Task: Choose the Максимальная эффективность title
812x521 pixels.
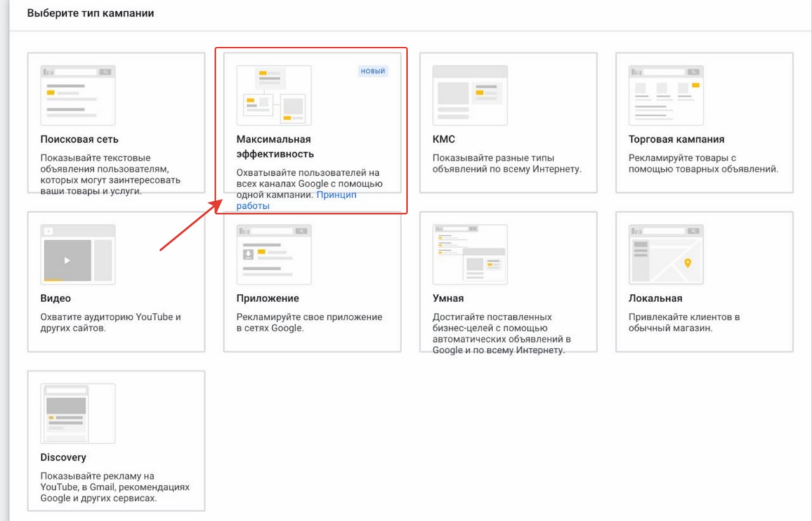Action: (x=275, y=147)
